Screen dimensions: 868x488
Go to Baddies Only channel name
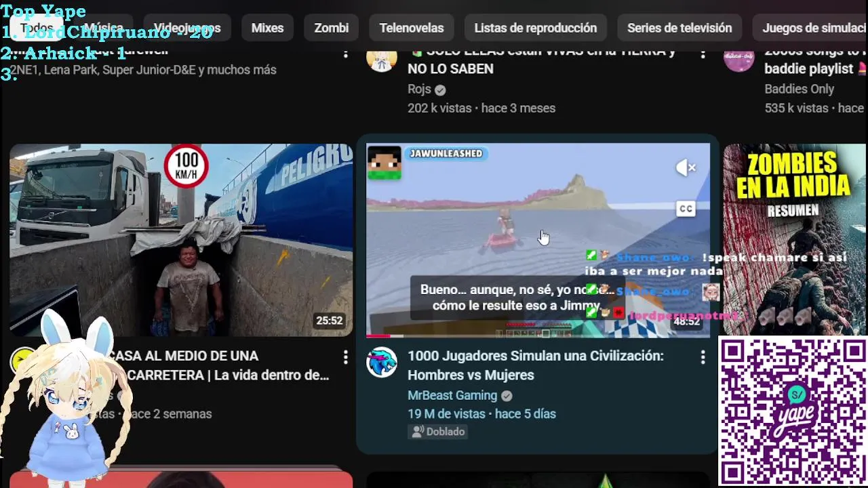[800, 89]
